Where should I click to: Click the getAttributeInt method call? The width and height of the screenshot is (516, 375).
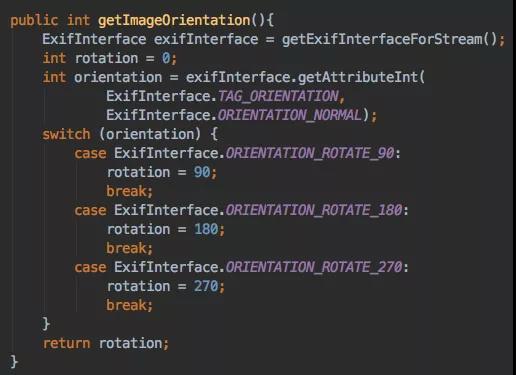tap(358, 78)
